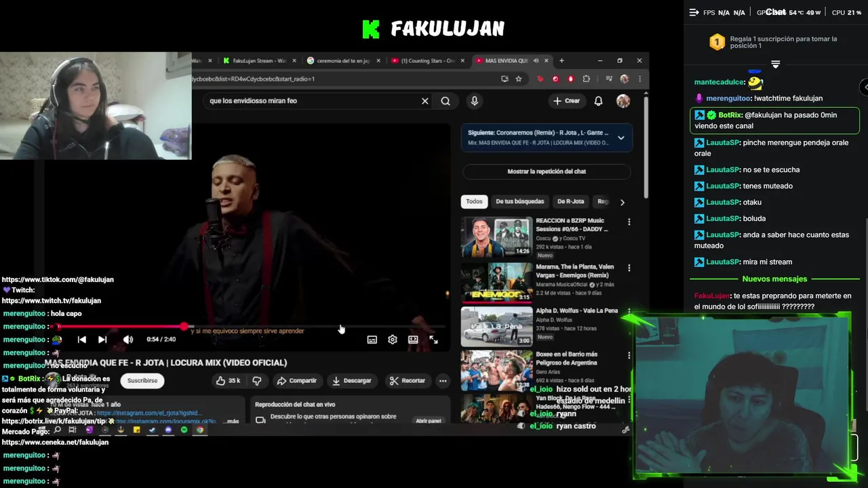Screen dimensions: 868x488
Task: Open Windows taskbar search icon
Action: click(58, 430)
